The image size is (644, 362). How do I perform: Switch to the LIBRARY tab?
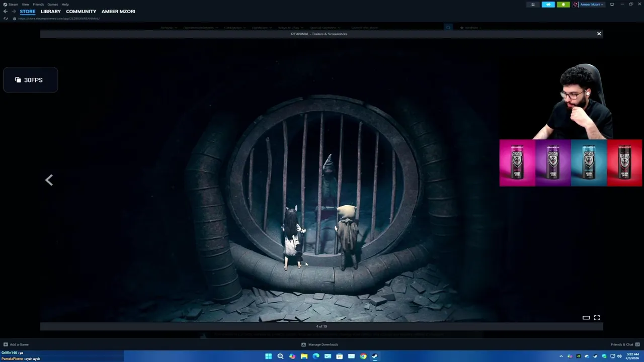pyautogui.click(x=51, y=11)
